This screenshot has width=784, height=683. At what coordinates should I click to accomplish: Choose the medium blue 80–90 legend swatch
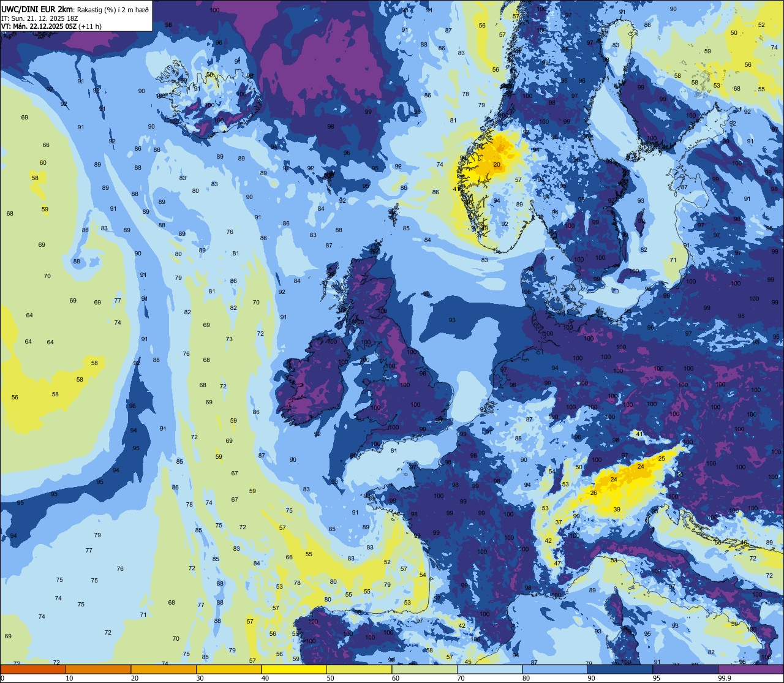pos(555,669)
